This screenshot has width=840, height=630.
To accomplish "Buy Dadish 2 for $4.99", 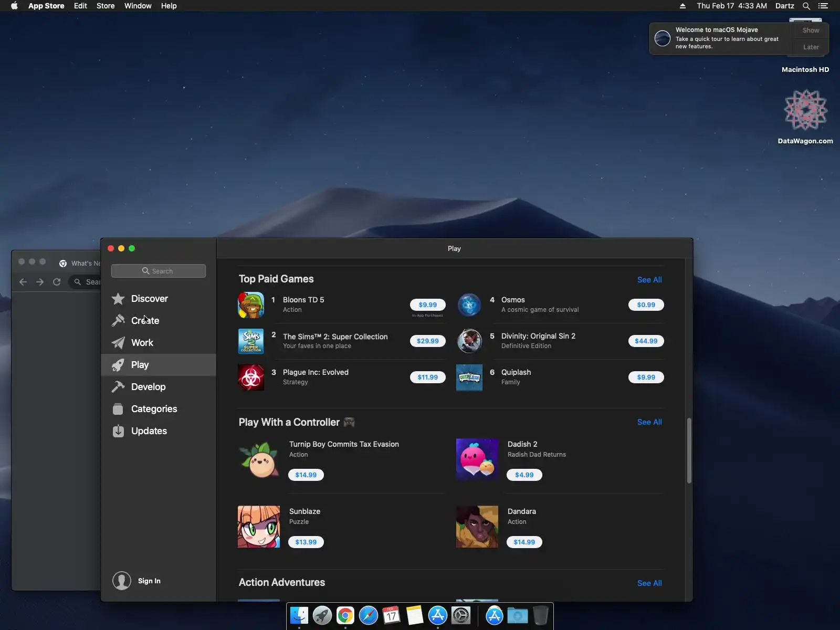I will (524, 475).
